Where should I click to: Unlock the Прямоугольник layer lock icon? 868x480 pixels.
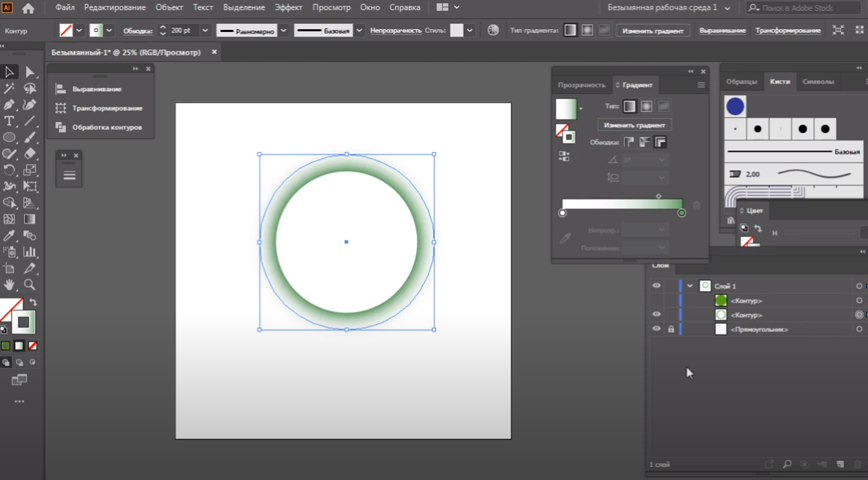(x=671, y=329)
